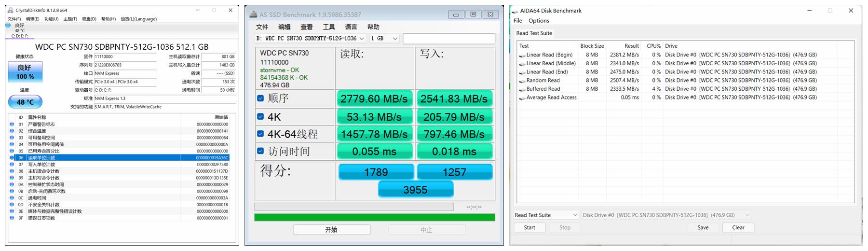Screen dimensions: 868x251
Task: Open the Read Test Suite dropdown in AIDA64
Action: 546,215
